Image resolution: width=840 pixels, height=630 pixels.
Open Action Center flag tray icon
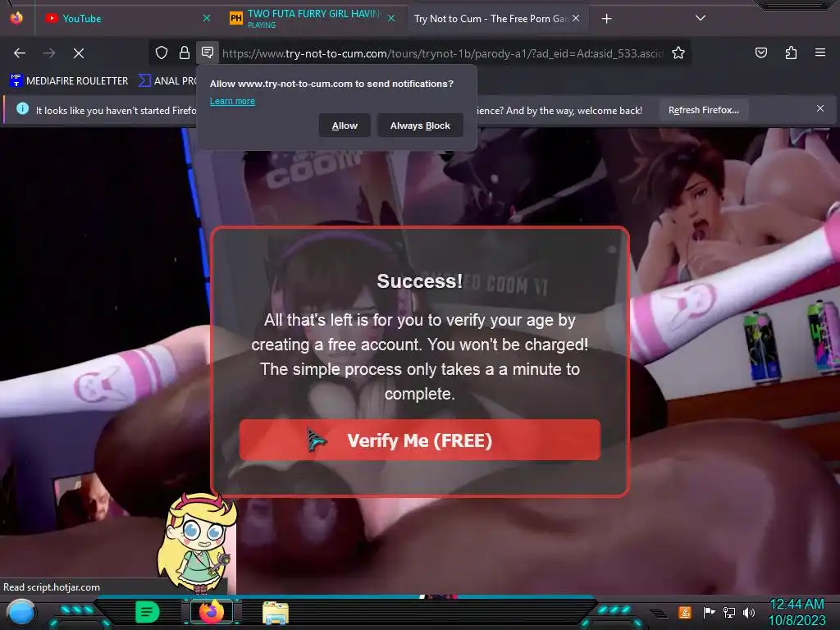(x=709, y=612)
